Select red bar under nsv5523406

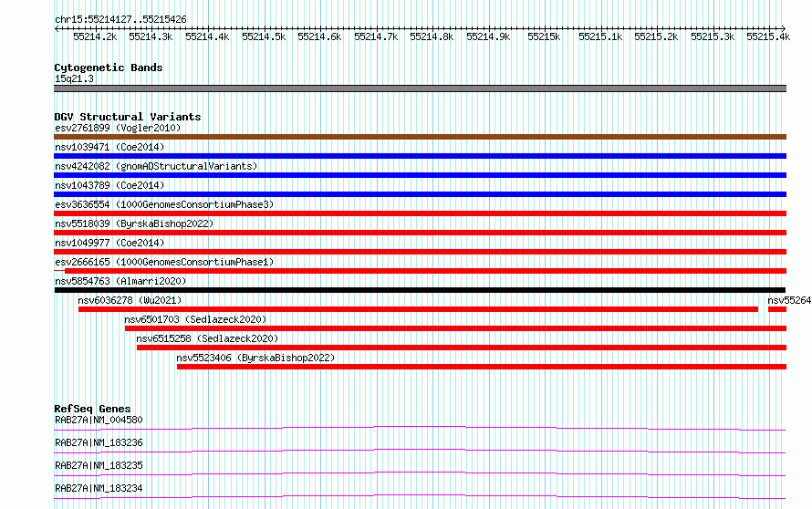482,367
